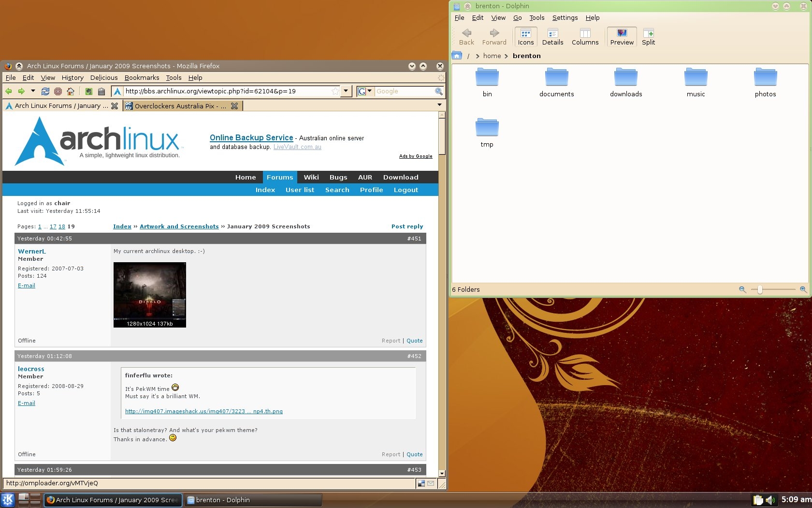Click the Firefox URL address field
The height and width of the screenshot is (508, 812).
(x=226, y=91)
